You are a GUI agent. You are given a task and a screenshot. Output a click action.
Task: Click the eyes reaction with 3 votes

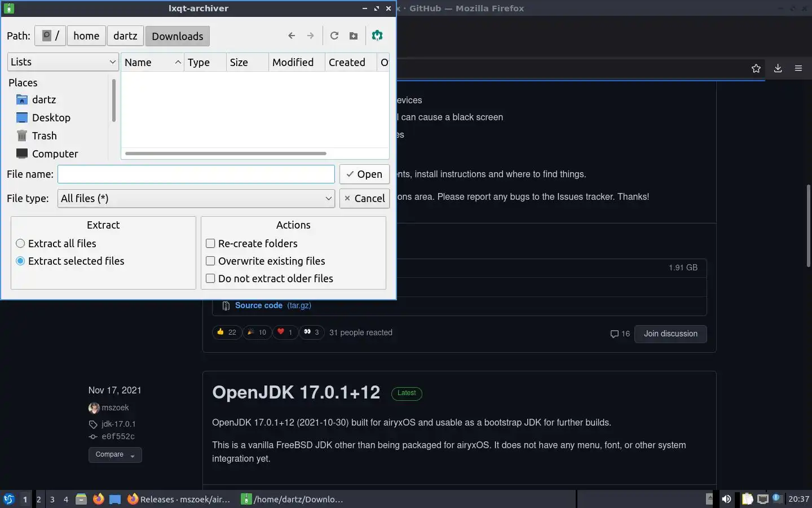(x=311, y=332)
